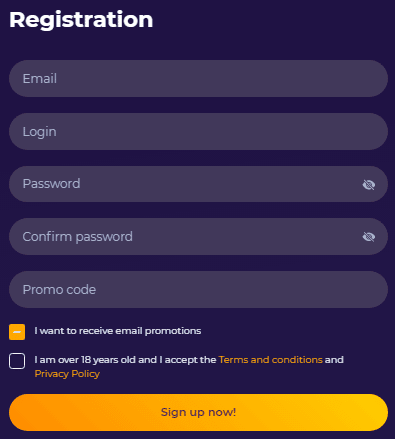Click the 'Email' placeholder text
The width and height of the screenshot is (395, 439).
(x=40, y=79)
